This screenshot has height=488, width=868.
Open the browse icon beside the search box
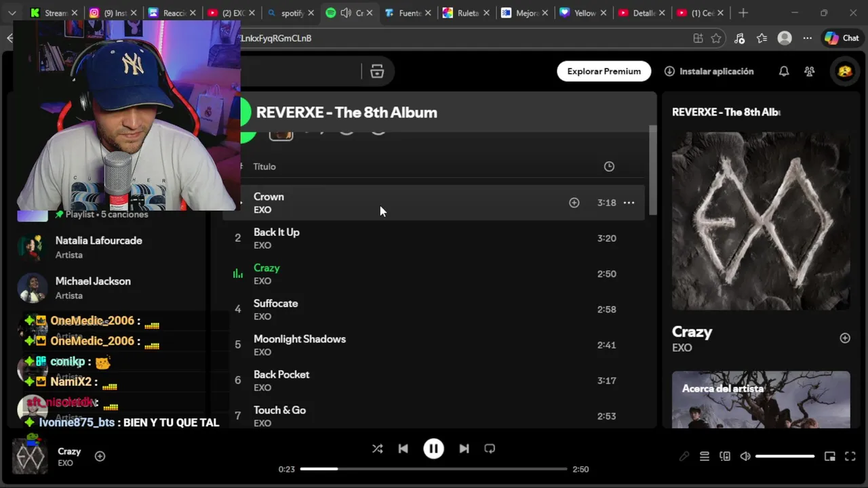pyautogui.click(x=377, y=71)
